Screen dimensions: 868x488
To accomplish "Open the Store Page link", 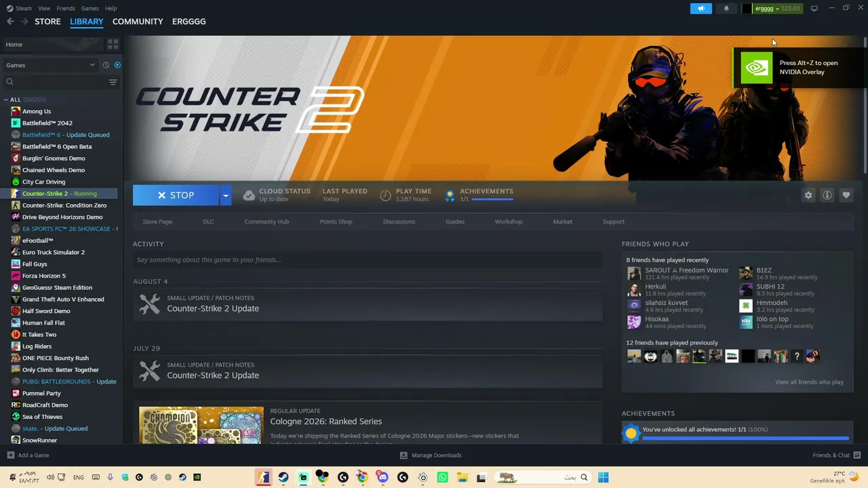I will pyautogui.click(x=157, y=222).
